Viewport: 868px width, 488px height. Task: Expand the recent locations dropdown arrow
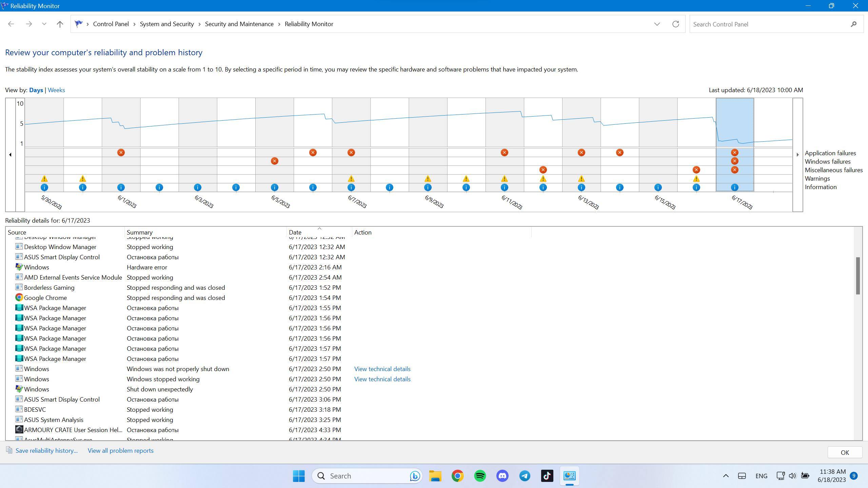[44, 24]
